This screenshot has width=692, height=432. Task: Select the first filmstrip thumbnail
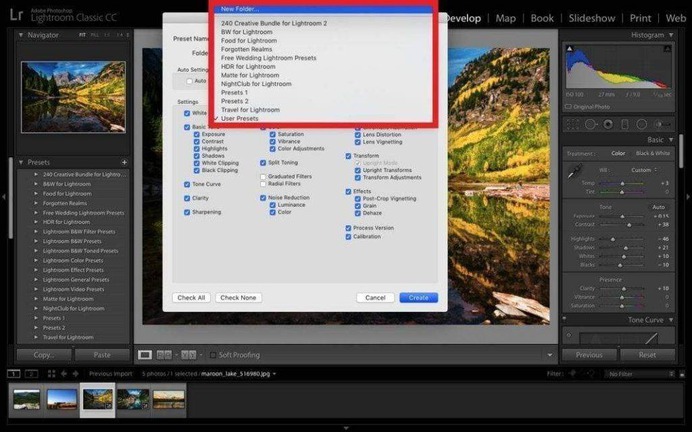(26, 399)
